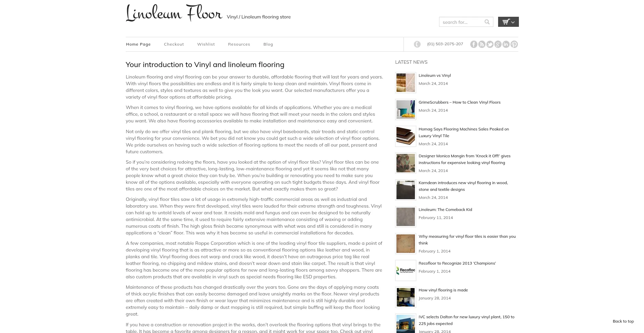Click the phone number (01) 503-2075-207
Screen dimensions: 644x333
click(445, 44)
